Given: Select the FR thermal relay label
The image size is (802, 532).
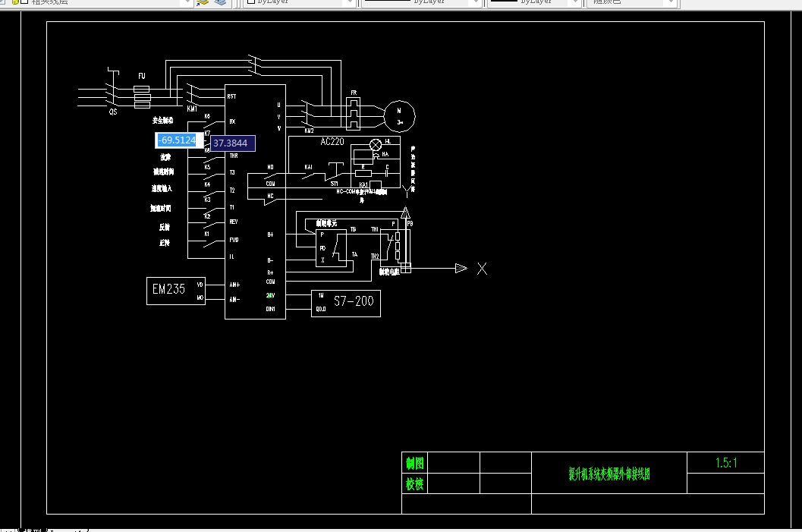Looking at the screenshot, I should [354, 93].
